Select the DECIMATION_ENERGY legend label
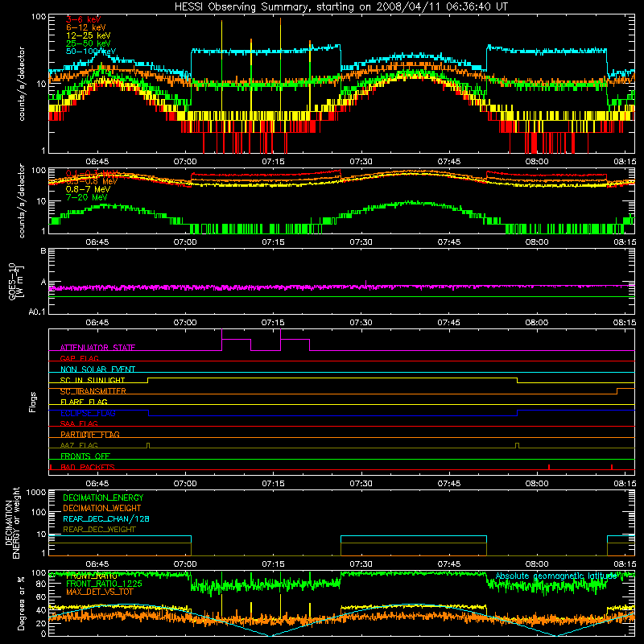644x644 pixels. point(103,497)
